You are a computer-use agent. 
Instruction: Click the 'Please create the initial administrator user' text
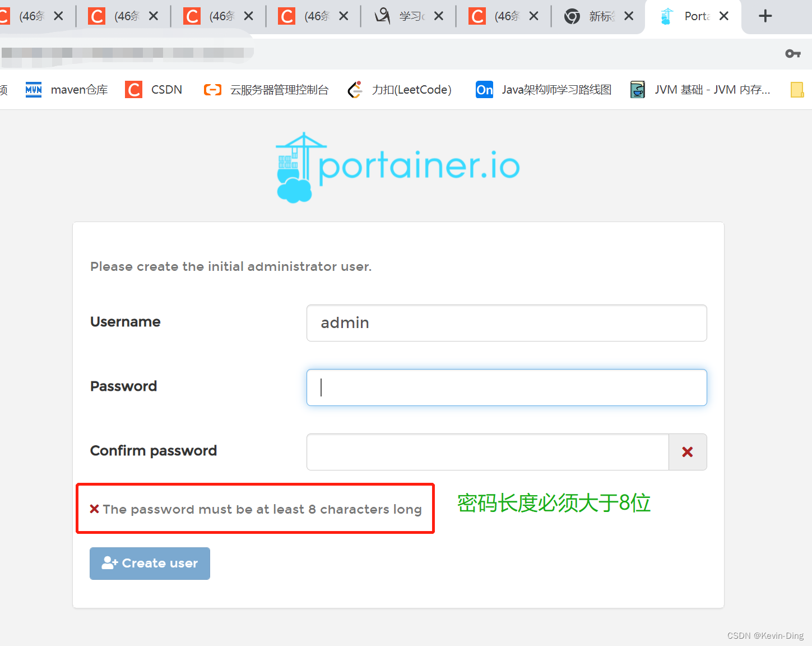(231, 266)
